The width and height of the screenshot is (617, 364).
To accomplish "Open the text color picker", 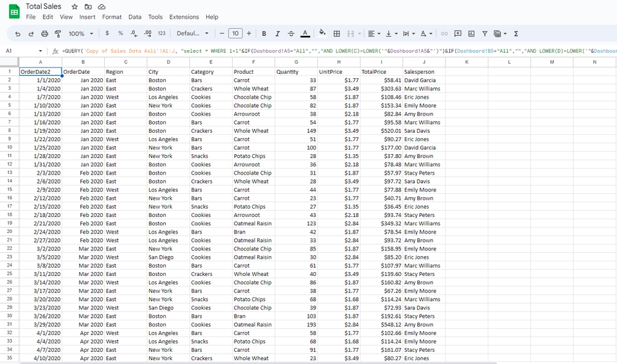I will 305,34.
